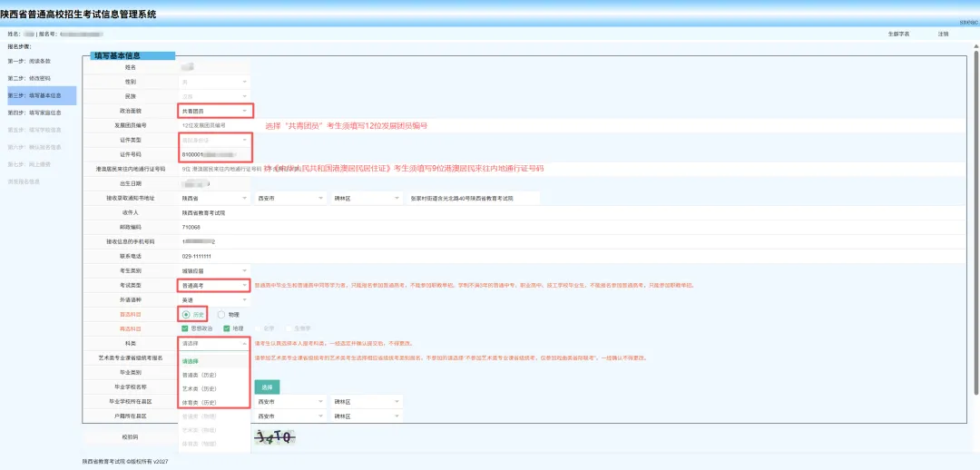This screenshot has height=470, width=980.
Task: Go to step 第五步 in sidebar
Action: [x=34, y=130]
